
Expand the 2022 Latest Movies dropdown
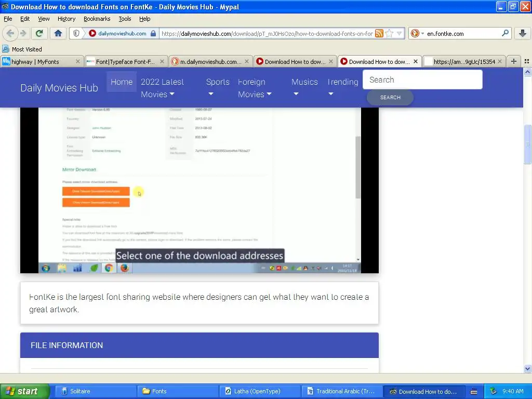tap(162, 88)
